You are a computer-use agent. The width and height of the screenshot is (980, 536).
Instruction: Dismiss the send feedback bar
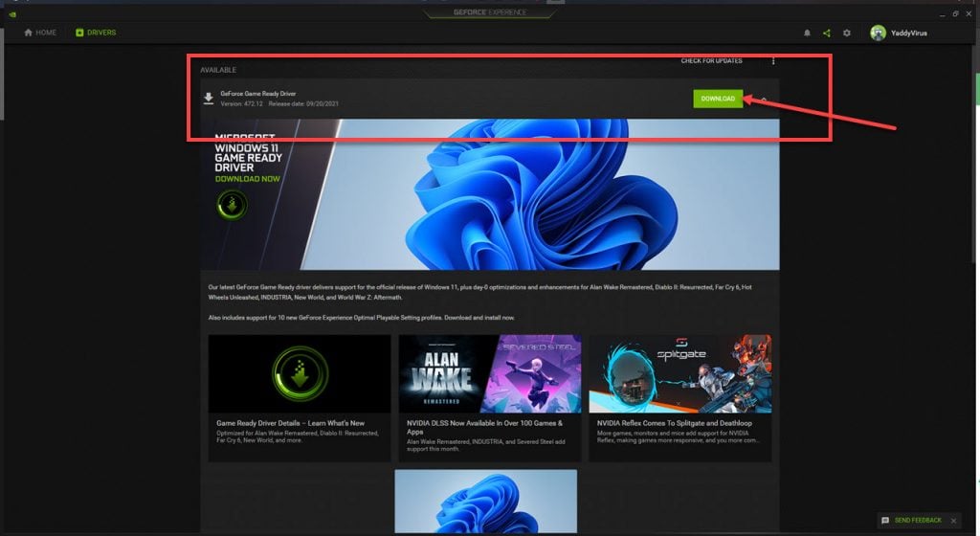954,521
